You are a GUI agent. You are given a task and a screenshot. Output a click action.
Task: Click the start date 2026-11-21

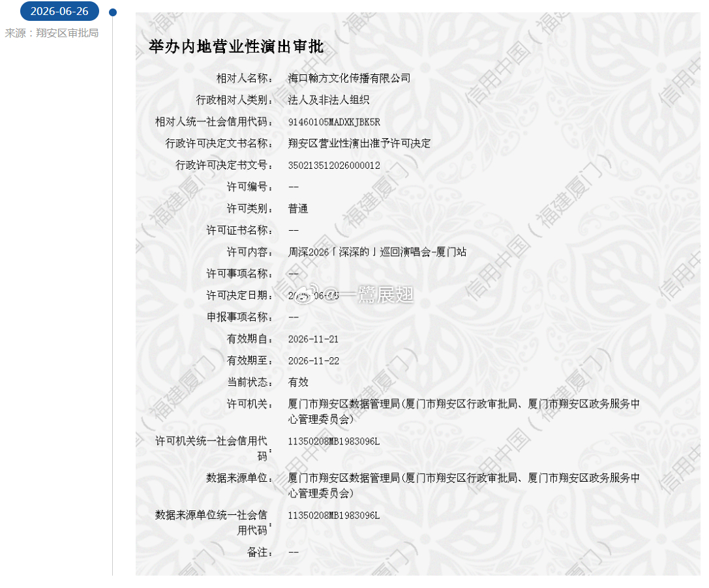point(313,339)
